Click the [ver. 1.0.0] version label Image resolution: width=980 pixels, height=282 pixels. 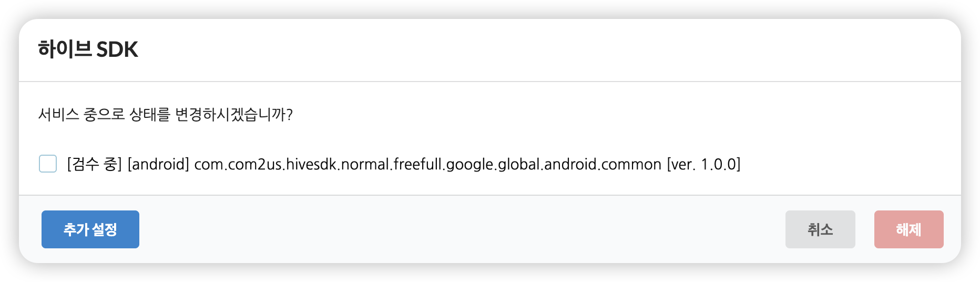(x=703, y=164)
